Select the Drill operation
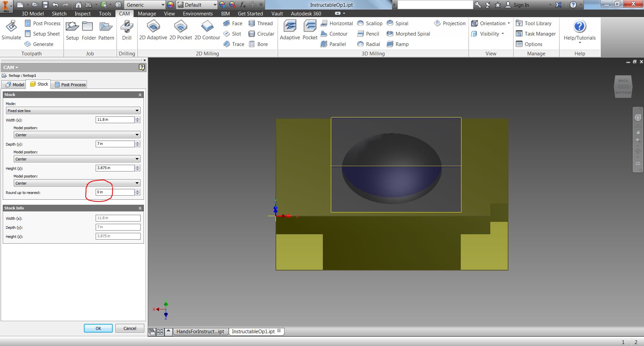The image size is (644, 346). 127,30
